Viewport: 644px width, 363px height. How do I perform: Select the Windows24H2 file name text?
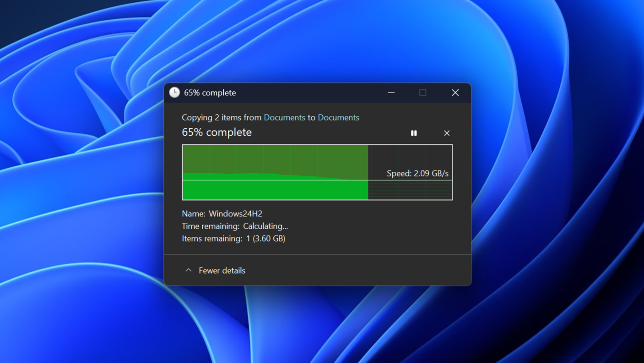pos(235,214)
